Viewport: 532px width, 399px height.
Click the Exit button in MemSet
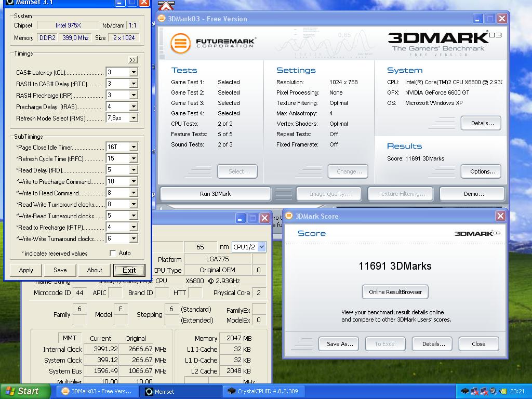129,270
